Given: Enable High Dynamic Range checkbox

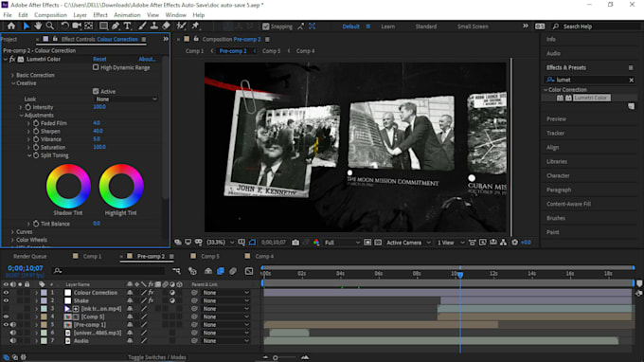Looking at the screenshot, I should pyautogui.click(x=96, y=67).
